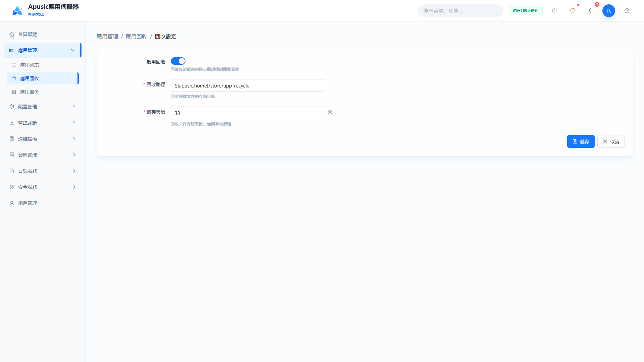Image resolution: width=644 pixels, height=362 pixels.
Task: Expand 資源管理 chevron
Action: [x=74, y=155]
